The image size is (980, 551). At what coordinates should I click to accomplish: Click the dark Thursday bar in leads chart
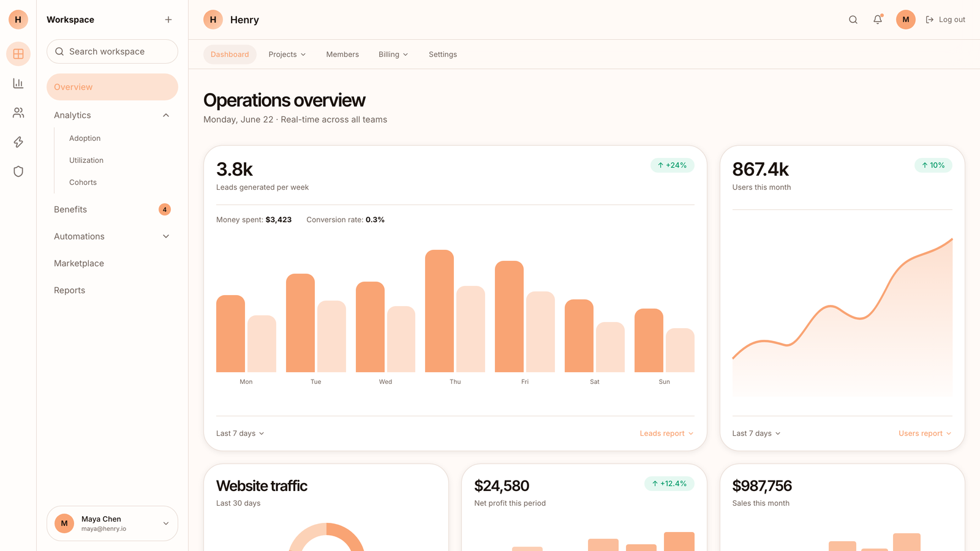(x=439, y=311)
